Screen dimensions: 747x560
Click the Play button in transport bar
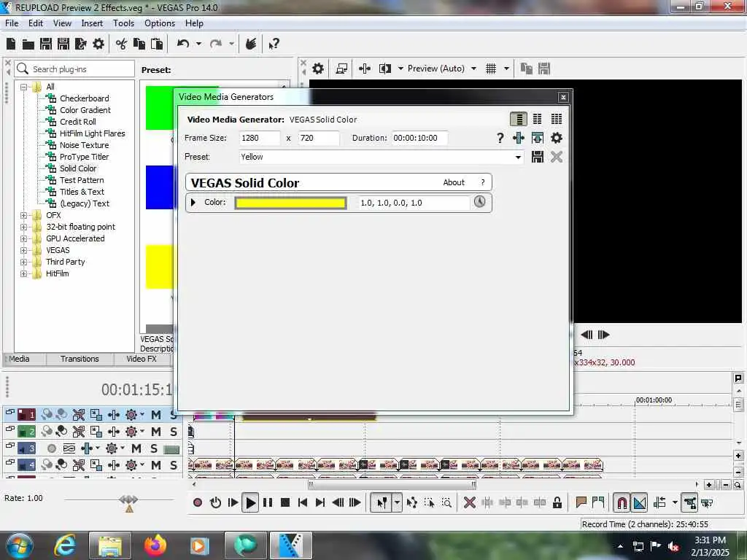(x=250, y=502)
